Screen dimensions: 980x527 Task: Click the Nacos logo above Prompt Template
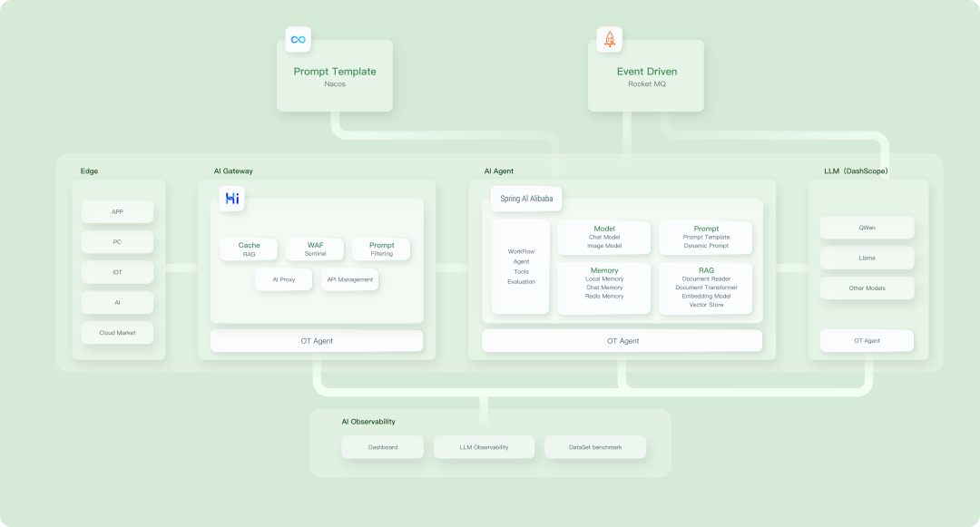298,39
